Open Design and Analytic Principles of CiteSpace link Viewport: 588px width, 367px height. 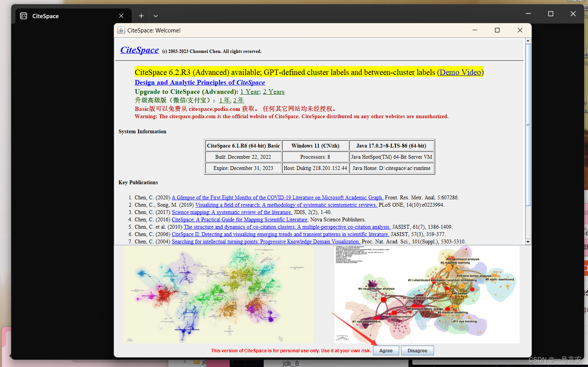(x=200, y=82)
